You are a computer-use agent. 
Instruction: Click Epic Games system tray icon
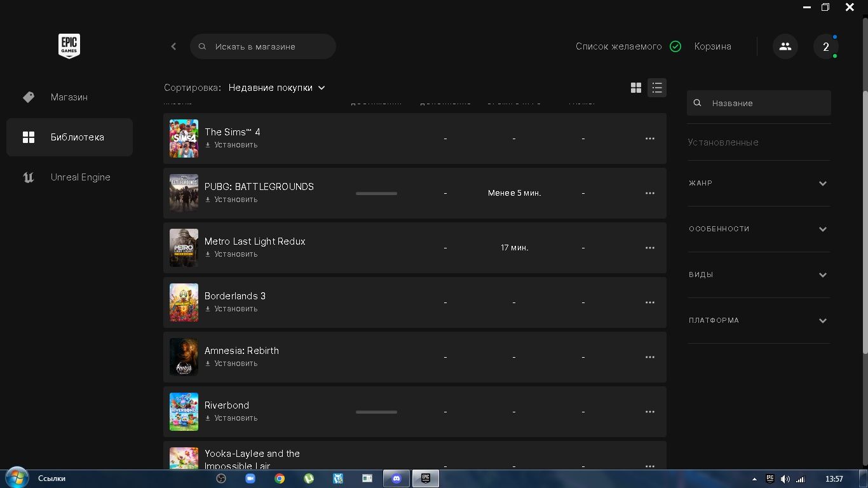click(770, 479)
